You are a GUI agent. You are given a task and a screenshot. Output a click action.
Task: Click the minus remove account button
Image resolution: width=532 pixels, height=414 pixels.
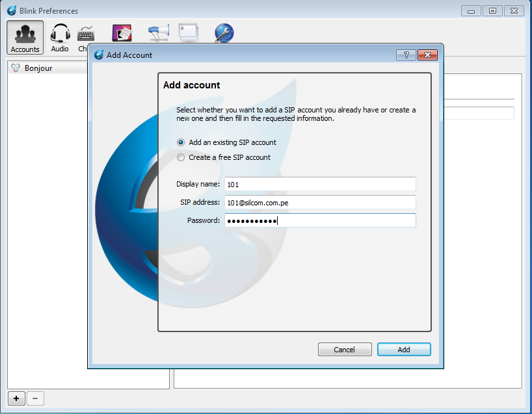(35, 398)
